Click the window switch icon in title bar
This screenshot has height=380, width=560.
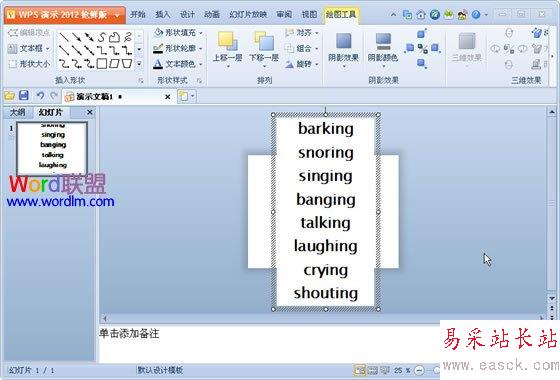coord(407,15)
